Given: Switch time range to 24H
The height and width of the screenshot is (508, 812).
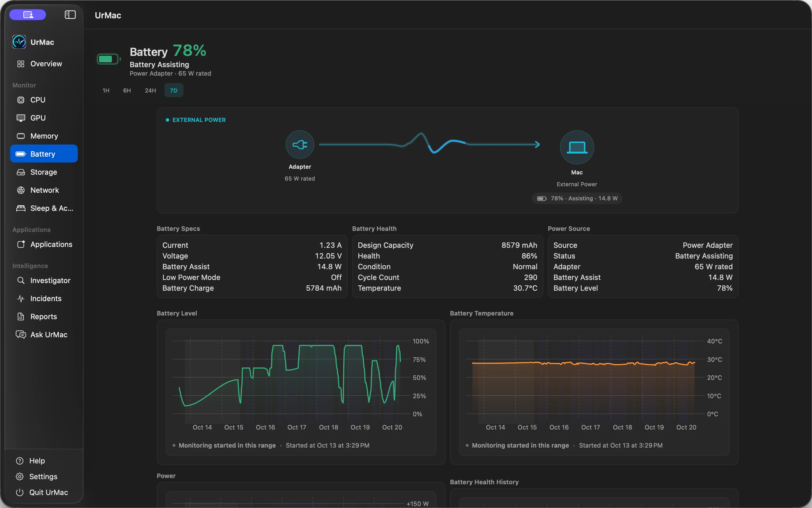Looking at the screenshot, I should pyautogui.click(x=150, y=90).
